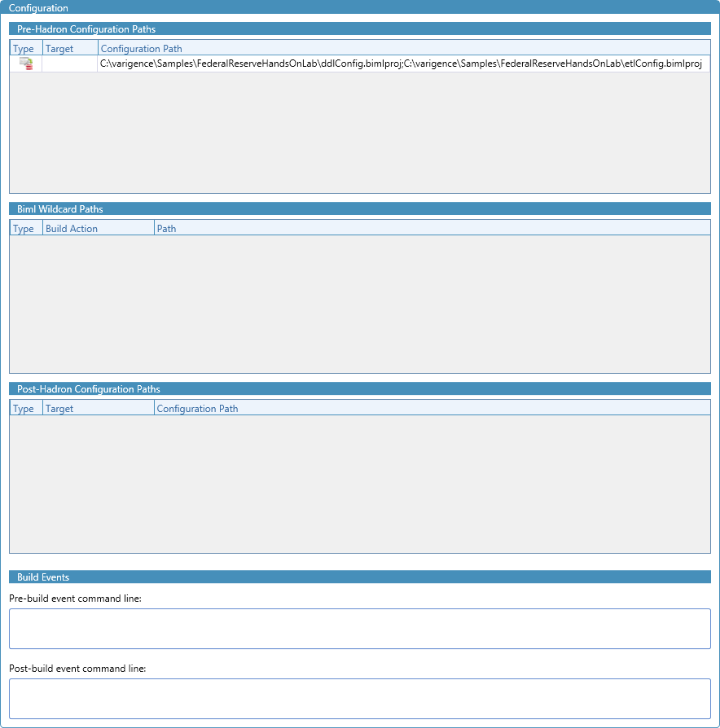Click Biml Wildcard Paths Type column header

click(26, 229)
